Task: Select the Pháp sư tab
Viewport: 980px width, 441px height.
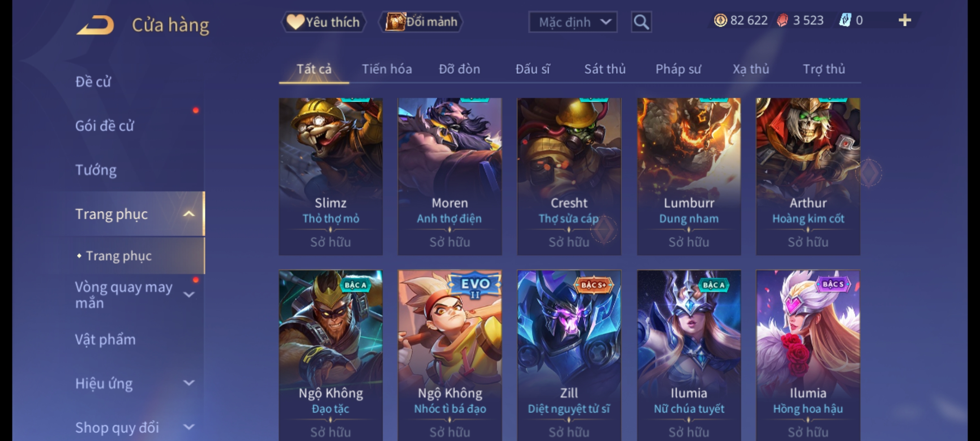Action: pyautogui.click(x=678, y=69)
